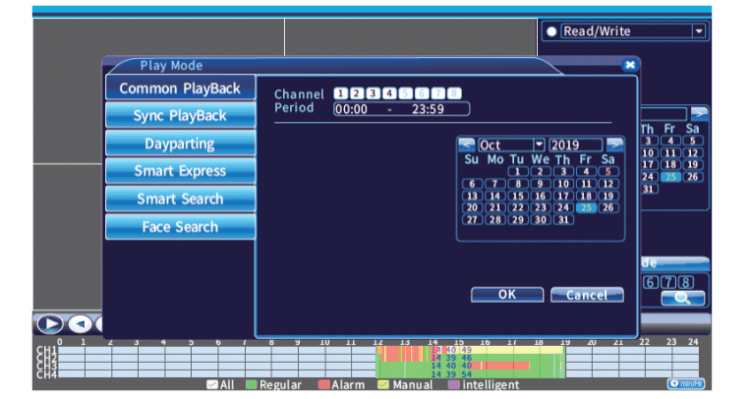
Task: Toggle channel 7 in dialog
Action: pos(438,93)
